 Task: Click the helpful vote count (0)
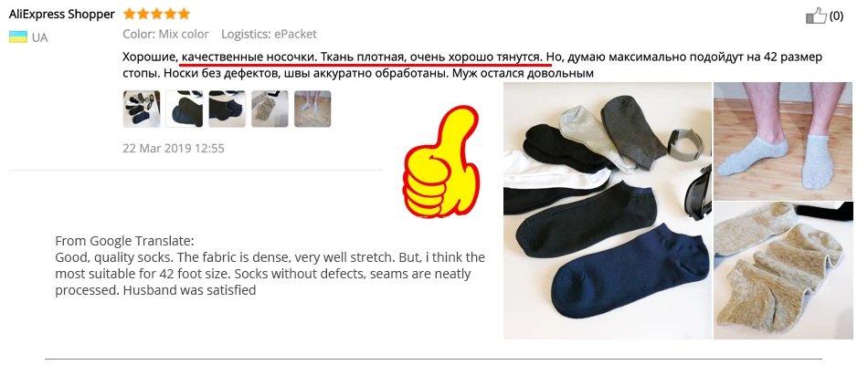(836, 16)
